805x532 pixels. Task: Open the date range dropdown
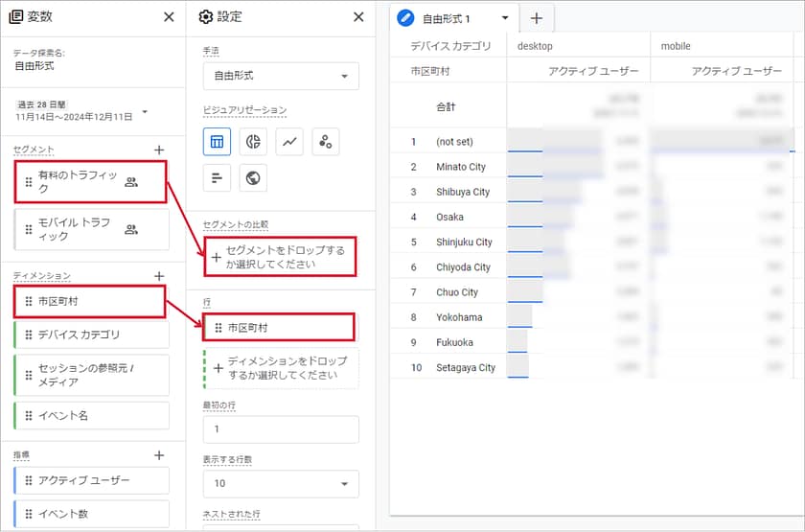point(145,111)
